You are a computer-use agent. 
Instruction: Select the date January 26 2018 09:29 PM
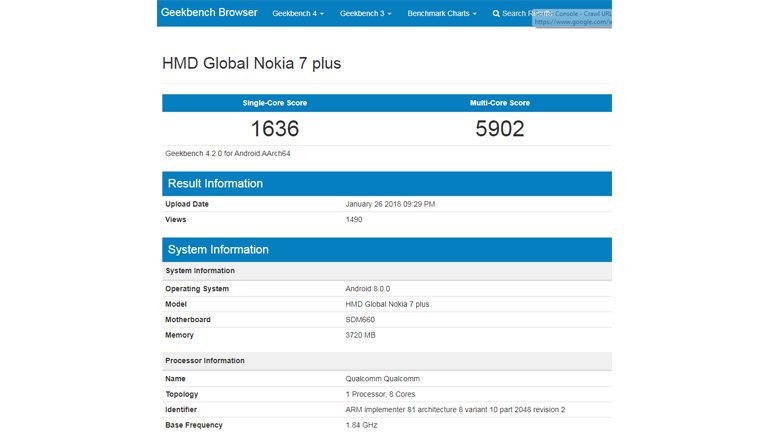coord(390,204)
